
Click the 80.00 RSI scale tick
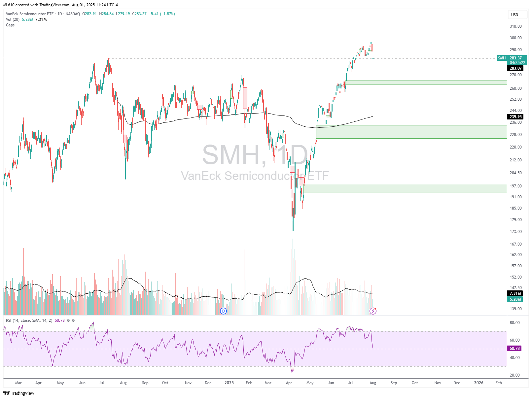tap(514, 323)
